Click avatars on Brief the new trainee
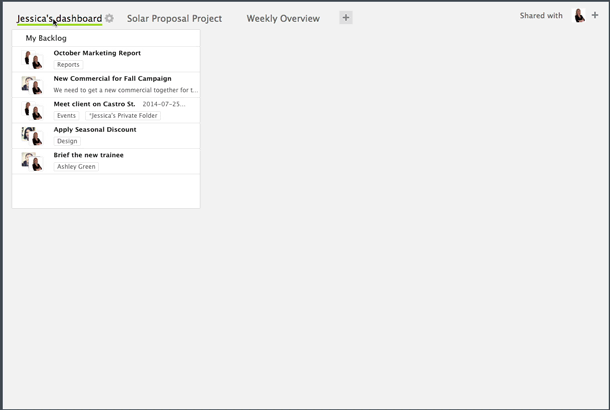The height and width of the screenshot is (410, 610). tap(32, 160)
